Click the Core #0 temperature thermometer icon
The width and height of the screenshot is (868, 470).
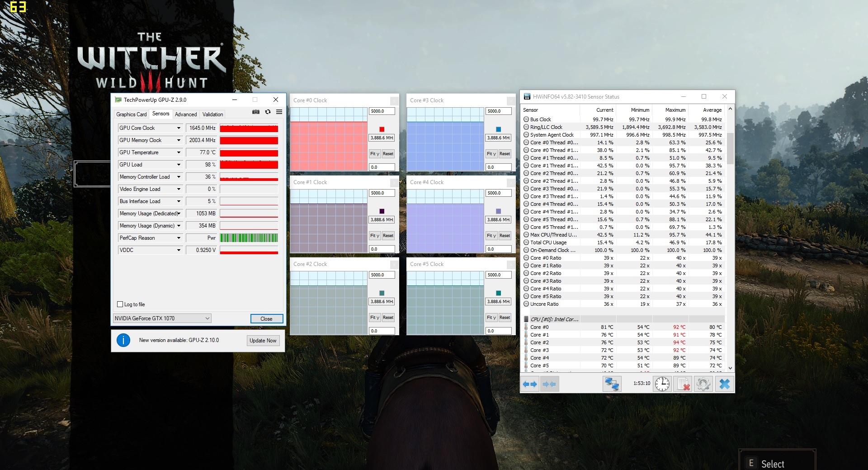click(526, 327)
